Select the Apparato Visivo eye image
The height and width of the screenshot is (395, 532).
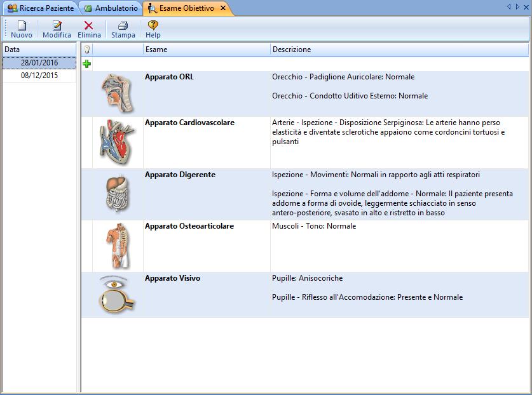click(117, 295)
